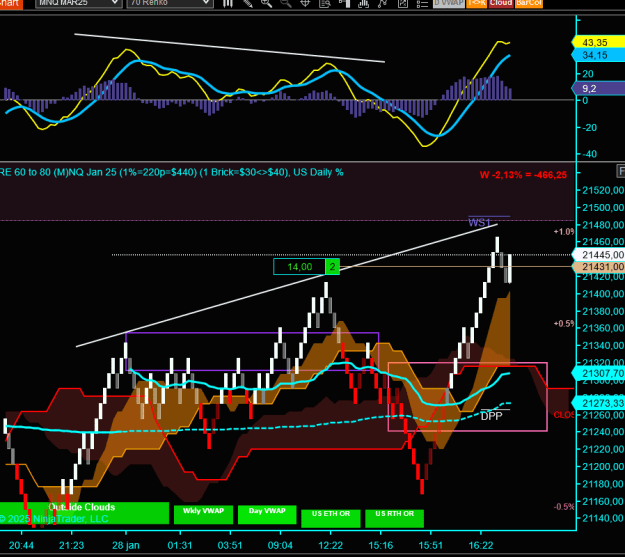Open the drawing tools pencil icon
The width and height of the screenshot is (625, 557).
pos(248,3)
